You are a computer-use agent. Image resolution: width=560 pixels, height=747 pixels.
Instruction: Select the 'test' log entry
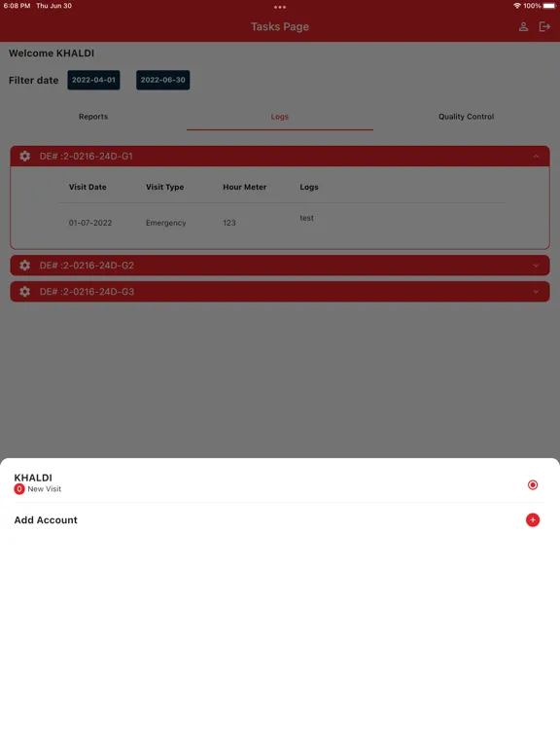coord(306,218)
